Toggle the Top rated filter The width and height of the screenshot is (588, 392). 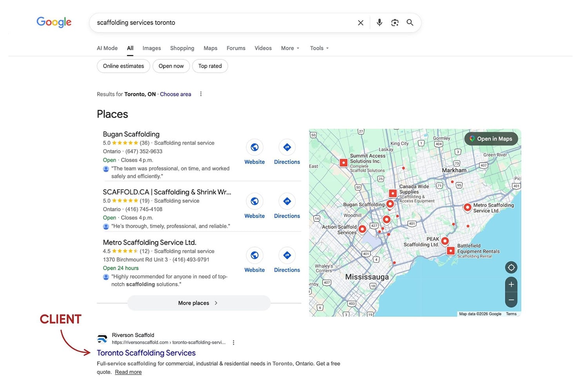[210, 66]
